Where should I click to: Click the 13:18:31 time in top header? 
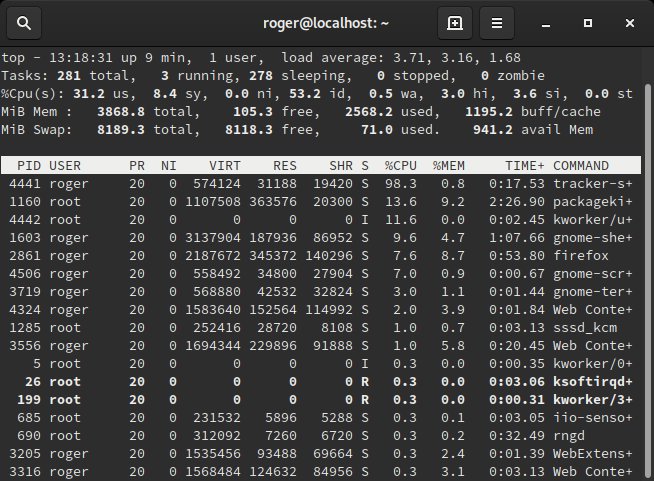tap(81, 58)
